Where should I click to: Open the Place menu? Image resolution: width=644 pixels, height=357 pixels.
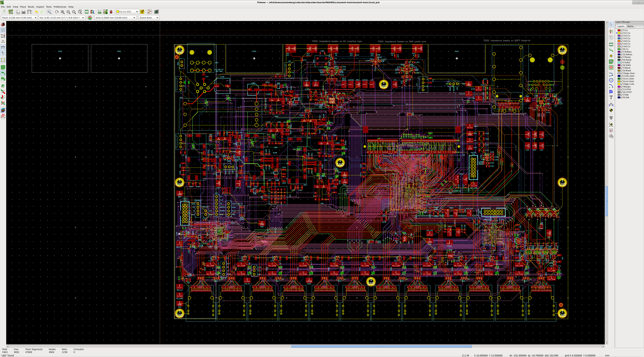click(x=23, y=7)
